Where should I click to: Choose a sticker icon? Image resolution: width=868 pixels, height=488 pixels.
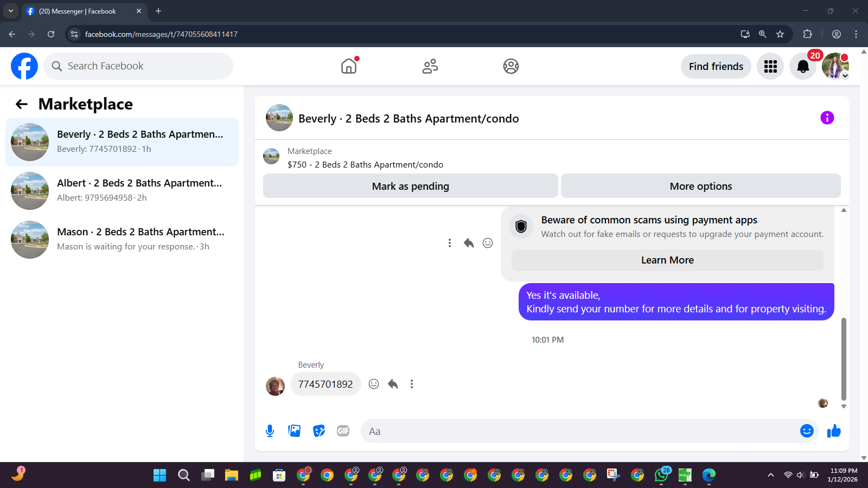click(319, 431)
